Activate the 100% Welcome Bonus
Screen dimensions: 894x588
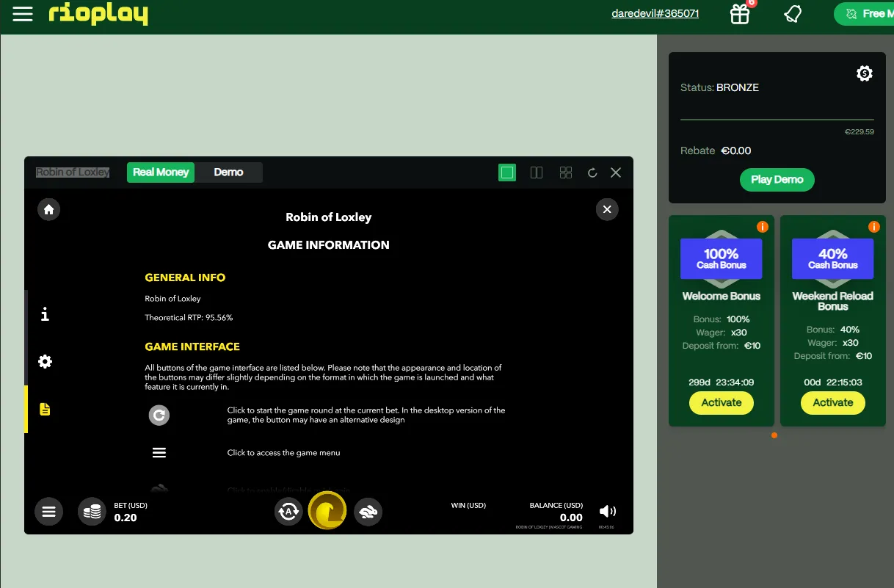point(722,402)
